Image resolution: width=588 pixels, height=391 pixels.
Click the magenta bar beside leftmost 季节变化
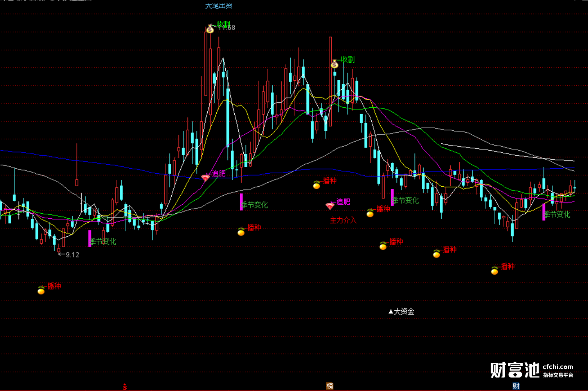(x=90, y=239)
